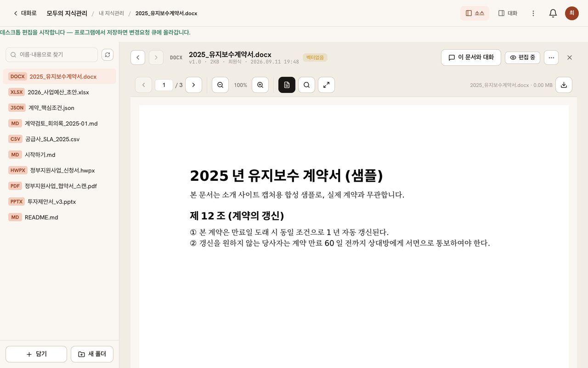Go to previous document in header
This screenshot has width=588, height=368.
pos(138,57)
